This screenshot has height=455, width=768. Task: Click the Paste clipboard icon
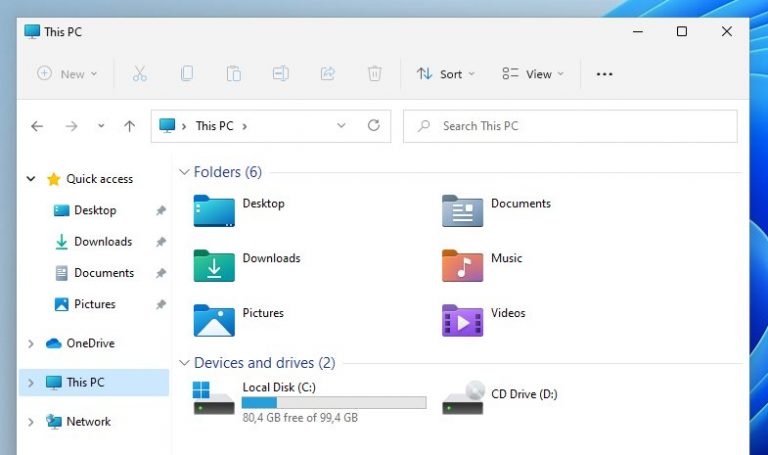(234, 74)
